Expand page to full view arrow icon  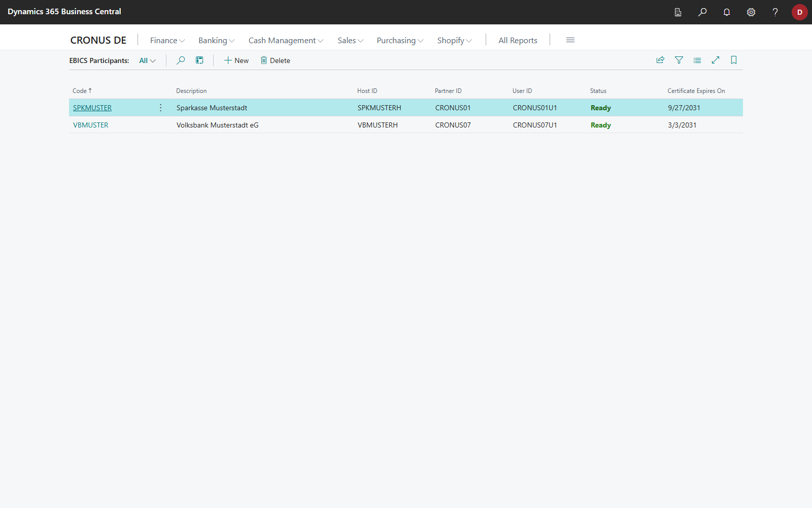[716, 60]
